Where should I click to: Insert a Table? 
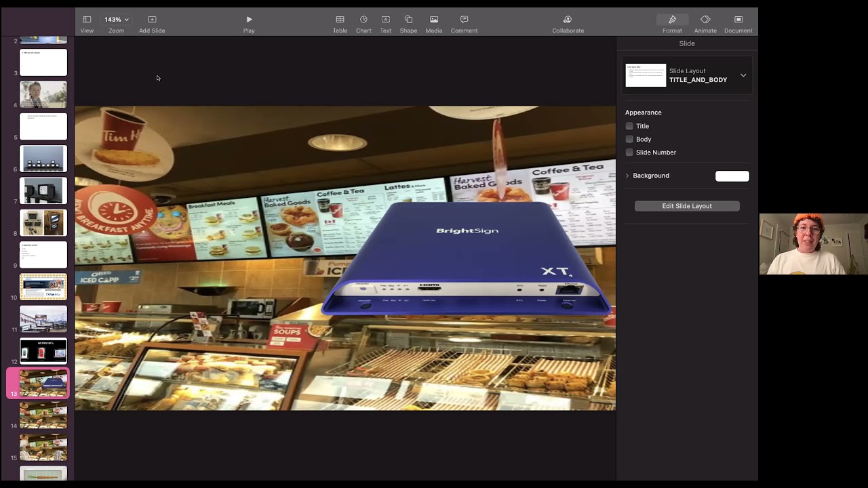coord(340,20)
